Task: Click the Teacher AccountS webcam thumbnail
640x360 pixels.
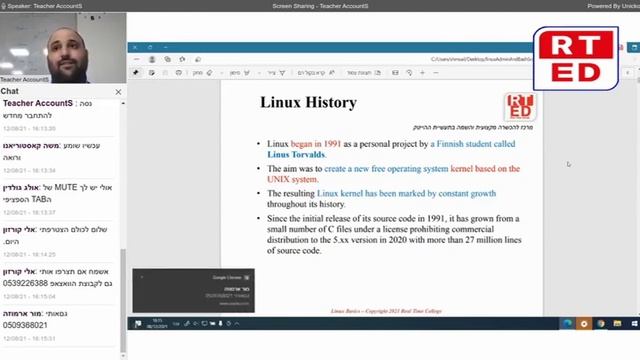Action: [63, 48]
